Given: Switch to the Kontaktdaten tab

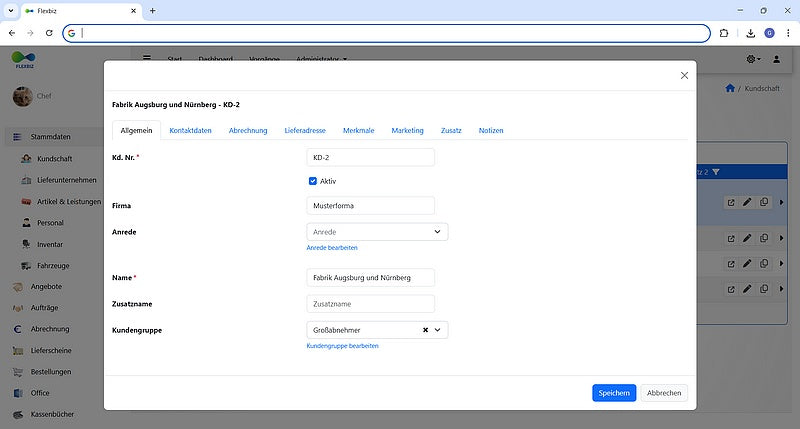Looking at the screenshot, I should tap(190, 130).
